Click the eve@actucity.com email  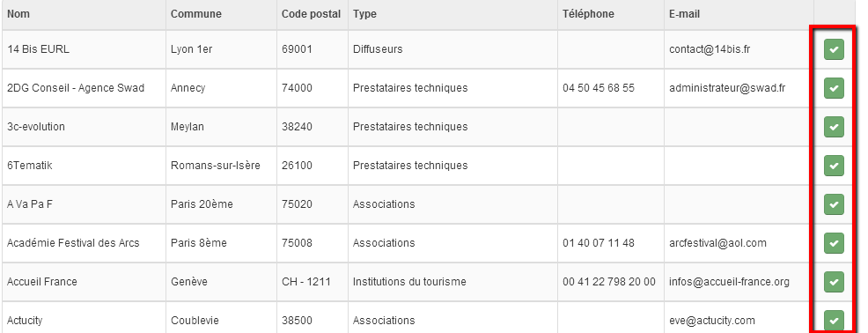[x=712, y=321]
